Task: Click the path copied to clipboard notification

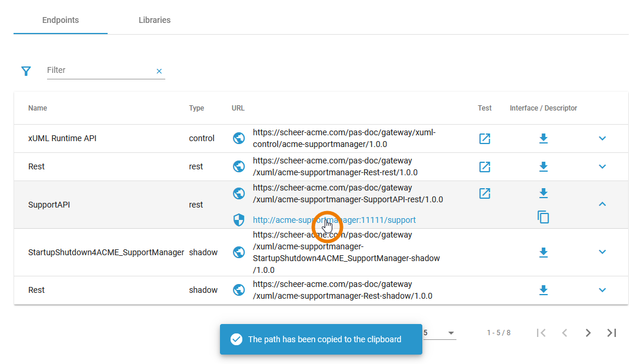Action: coord(321,339)
